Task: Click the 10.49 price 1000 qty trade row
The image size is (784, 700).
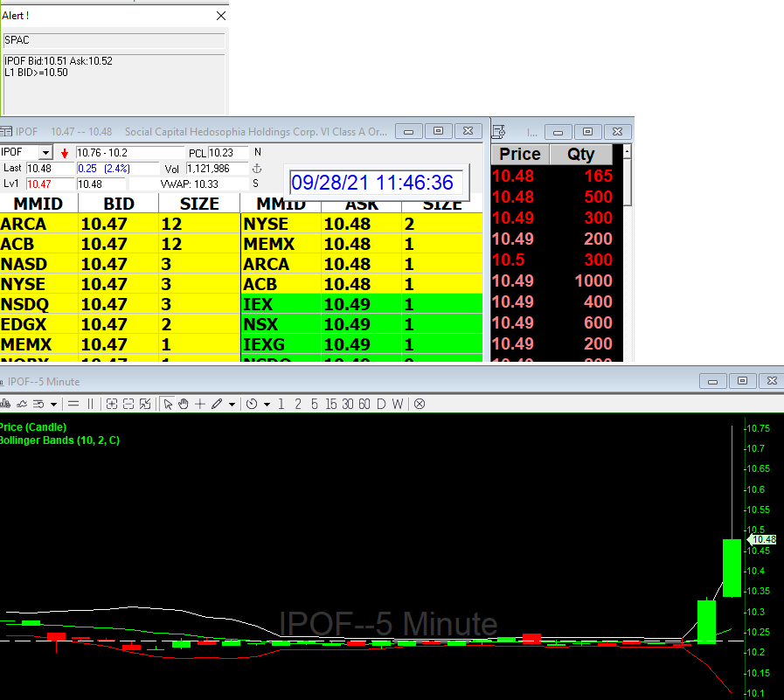Action: [552, 281]
